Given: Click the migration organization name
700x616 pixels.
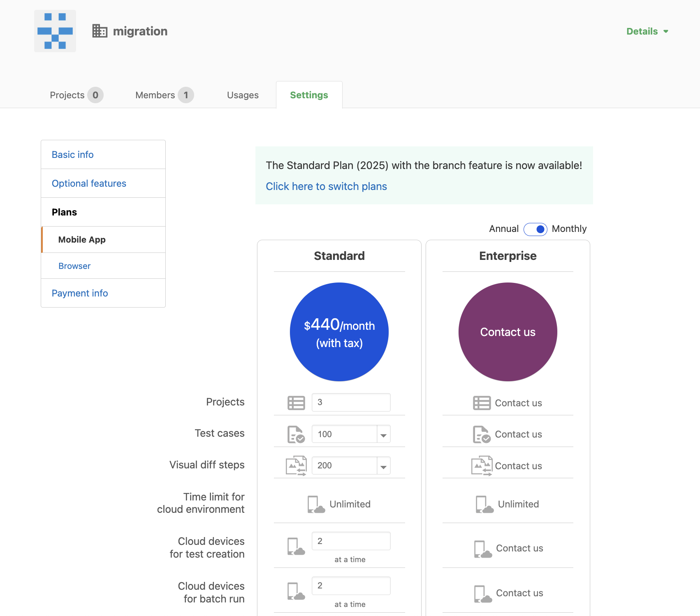Looking at the screenshot, I should coord(140,31).
